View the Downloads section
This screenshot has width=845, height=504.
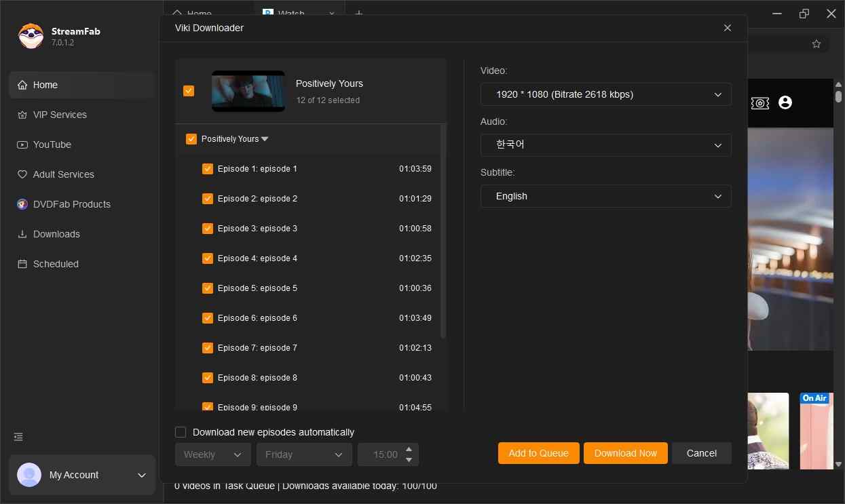click(56, 234)
